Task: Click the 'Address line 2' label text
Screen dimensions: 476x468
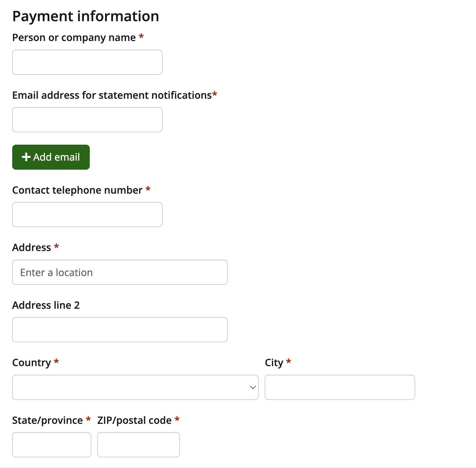Action: [x=46, y=305]
